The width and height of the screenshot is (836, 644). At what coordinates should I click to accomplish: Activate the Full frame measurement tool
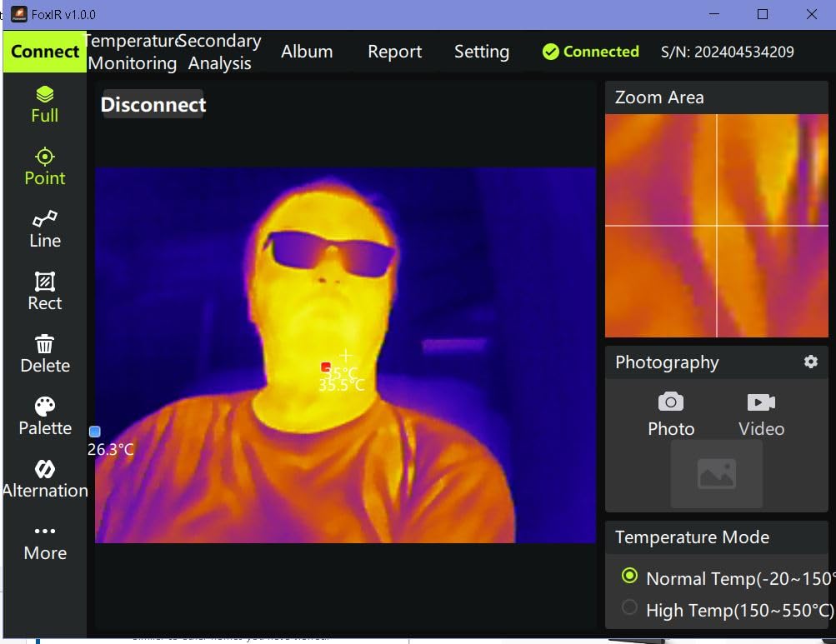(44, 102)
